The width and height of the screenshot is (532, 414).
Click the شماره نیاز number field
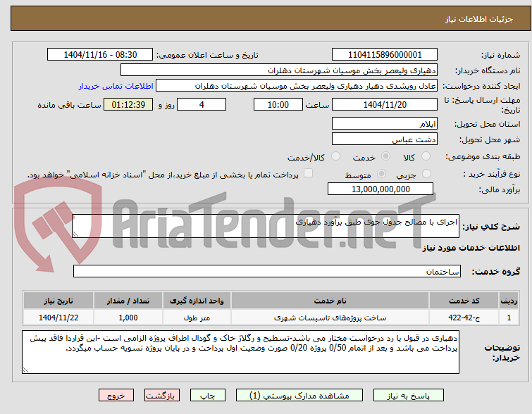click(x=385, y=55)
